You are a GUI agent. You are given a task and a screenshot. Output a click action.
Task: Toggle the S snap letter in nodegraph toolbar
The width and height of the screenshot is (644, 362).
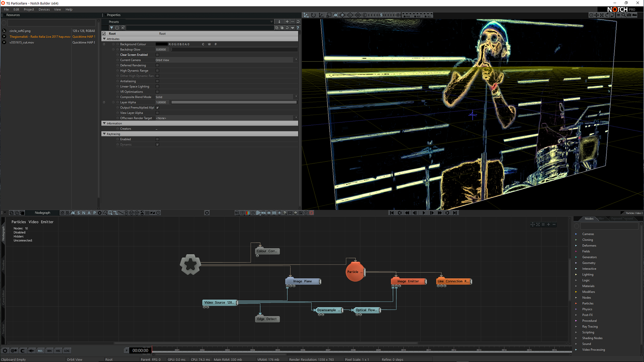tap(78, 213)
